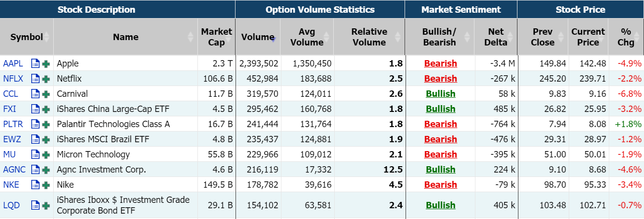Open the FXI symbol link
The width and height of the screenshot is (644, 219).
(x=10, y=109)
